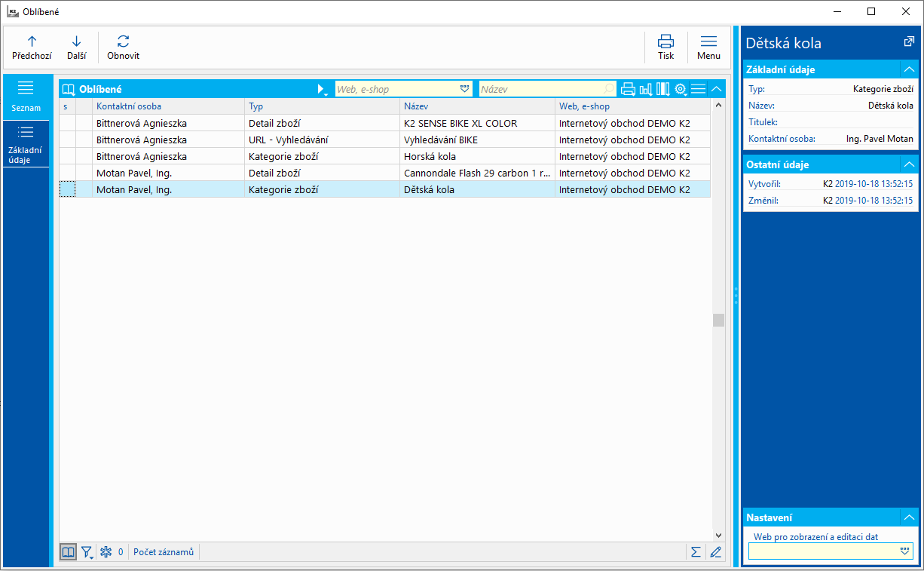Refresh the list with Obnovit
Image resolution: width=924 pixels, height=571 pixels.
click(x=123, y=48)
